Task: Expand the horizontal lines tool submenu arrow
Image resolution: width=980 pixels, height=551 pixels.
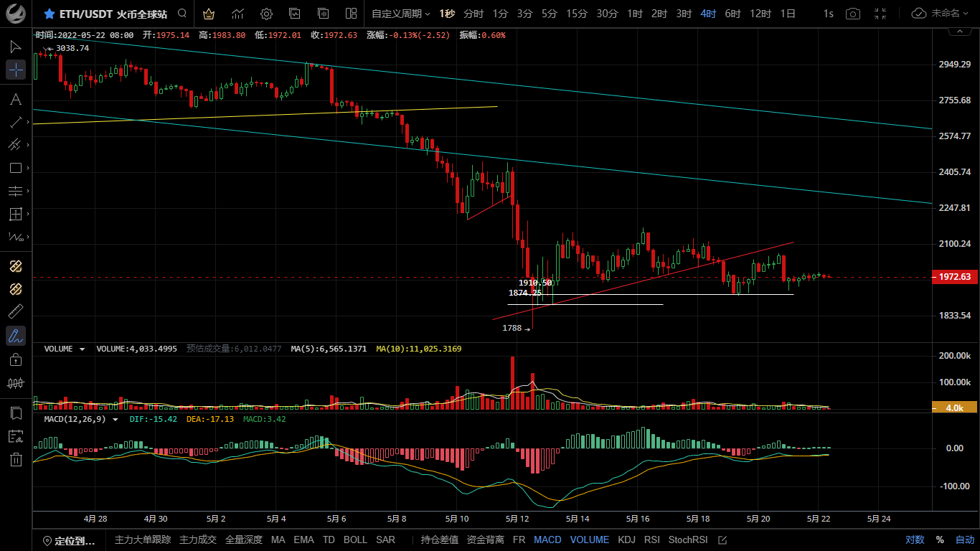Action: click(x=28, y=191)
